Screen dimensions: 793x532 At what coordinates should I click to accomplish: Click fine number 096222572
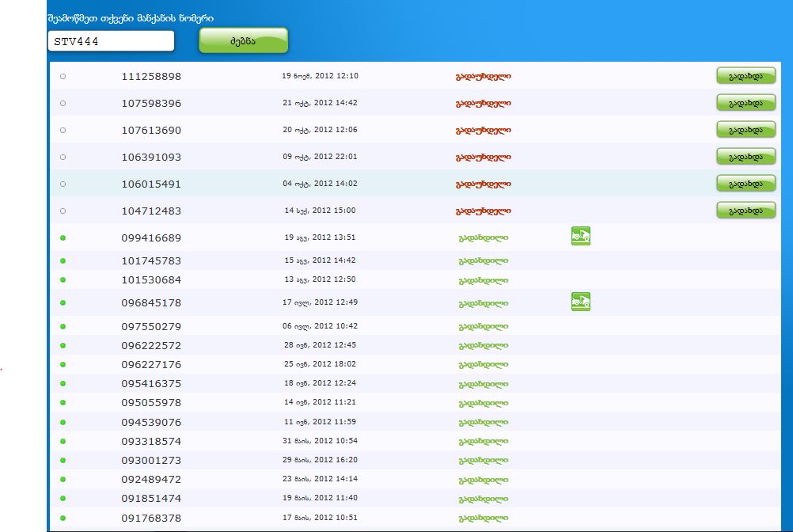[x=151, y=345]
